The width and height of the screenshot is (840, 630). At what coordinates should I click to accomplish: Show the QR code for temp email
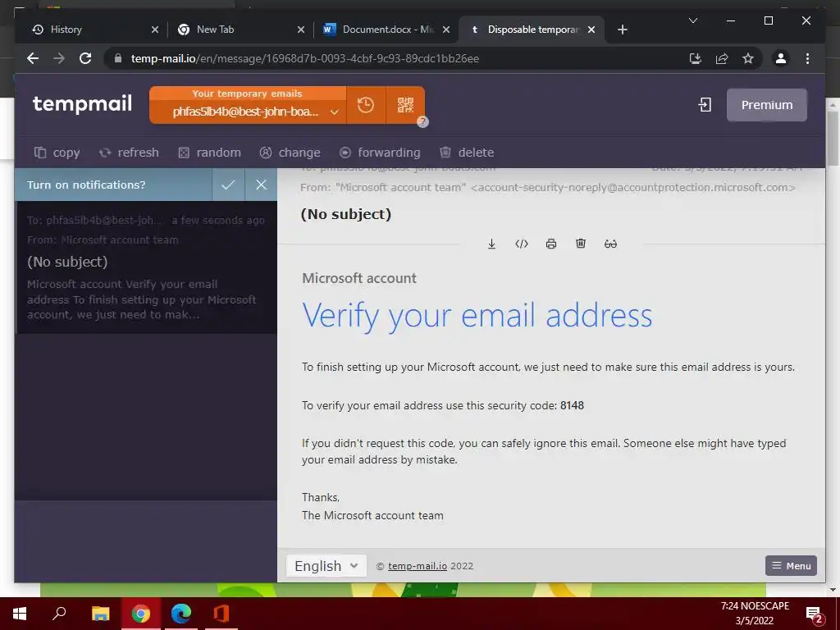[x=405, y=105]
